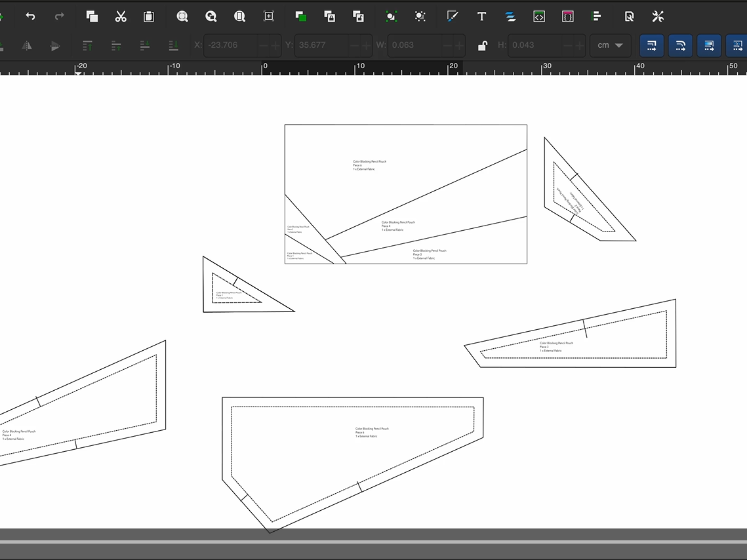Open the Align and Distribute panel
This screenshot has height=560, width=747.
596,16
